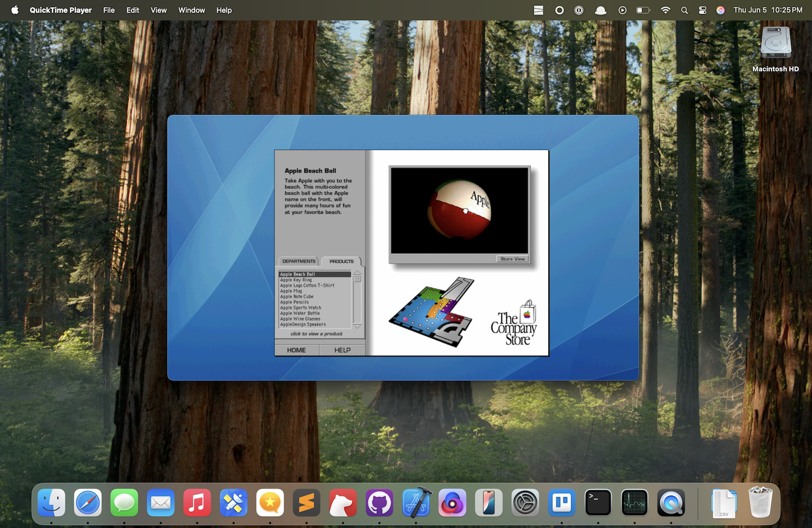The image size is (812, 528).
Task: Open Siri from the menu bar
Action: tap(721, 10)
